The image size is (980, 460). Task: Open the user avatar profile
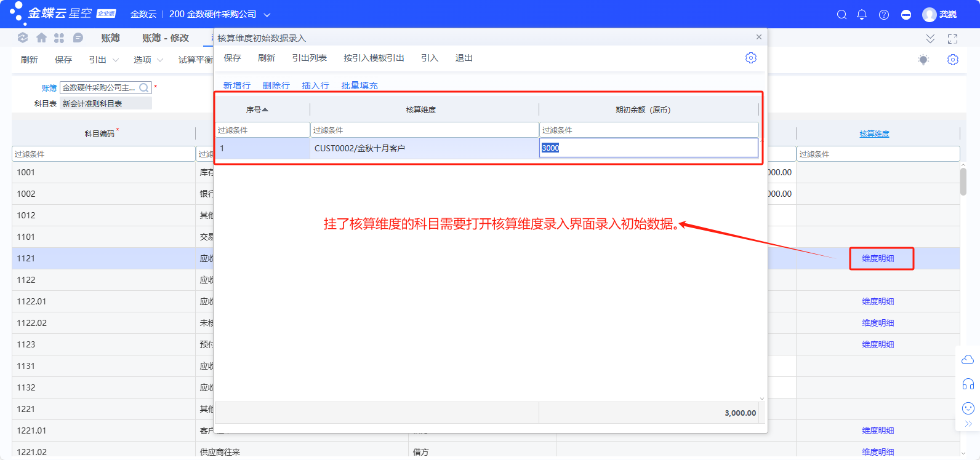coord(930,14)
